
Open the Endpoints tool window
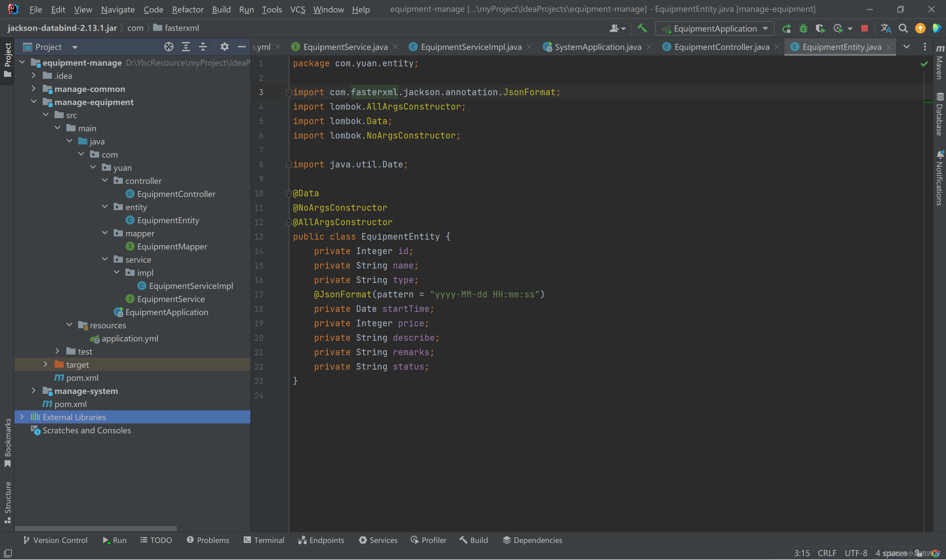click(321, 540)
